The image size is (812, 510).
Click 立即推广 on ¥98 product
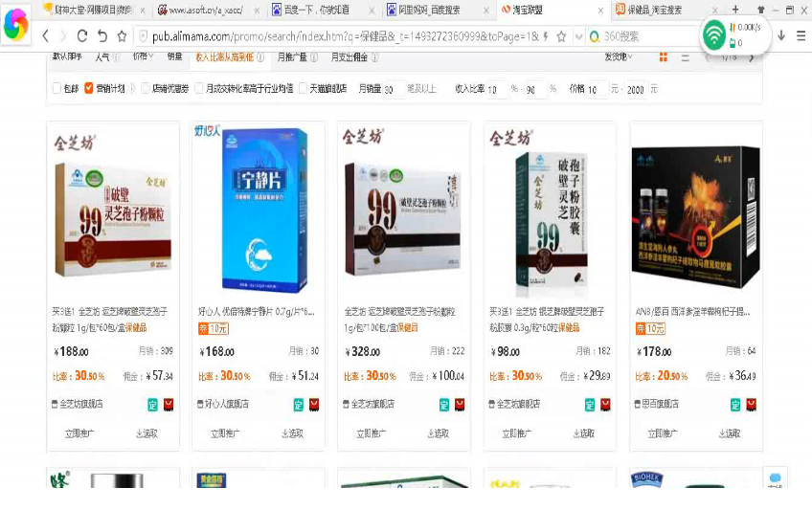[x=516, y=433]
